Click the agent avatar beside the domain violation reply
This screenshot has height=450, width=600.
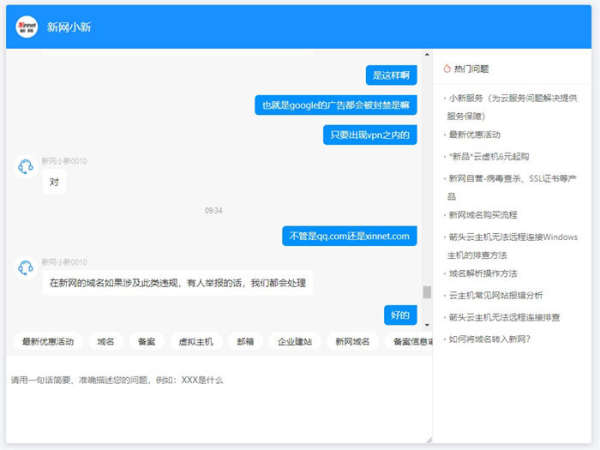point(26,268)
